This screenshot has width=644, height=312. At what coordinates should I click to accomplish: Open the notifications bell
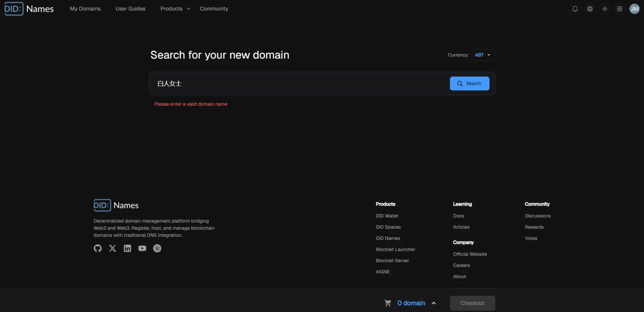click(575, 9)
